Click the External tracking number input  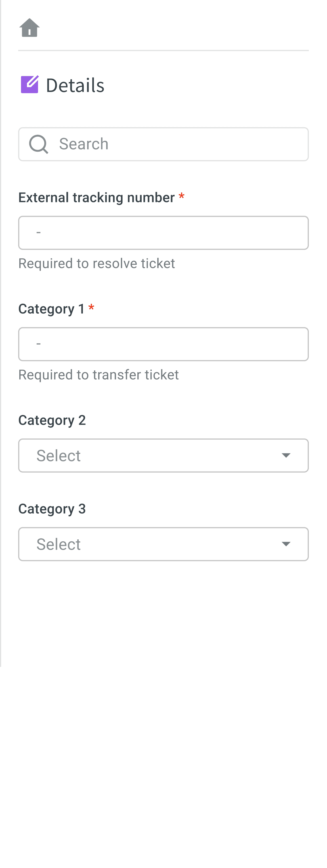point(163,233)
